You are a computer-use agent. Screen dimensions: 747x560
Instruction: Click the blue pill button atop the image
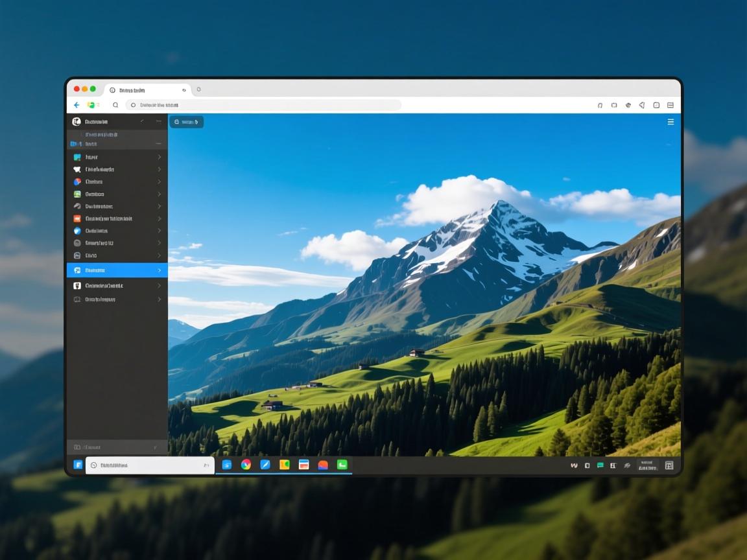pos(186,122)
